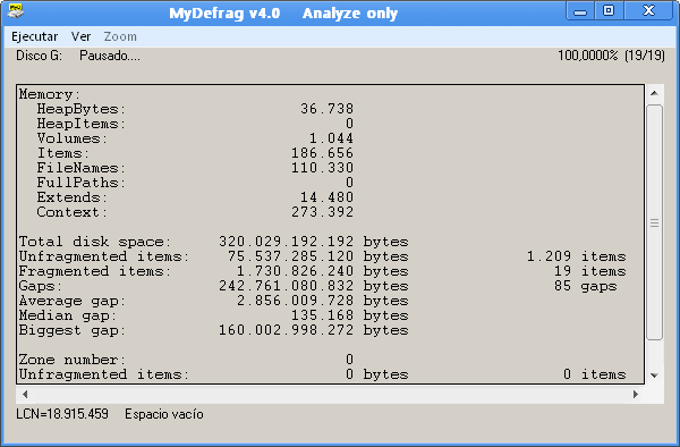Open the Ejecutar menu
The image size is (680, 447).
coord(35,37)
